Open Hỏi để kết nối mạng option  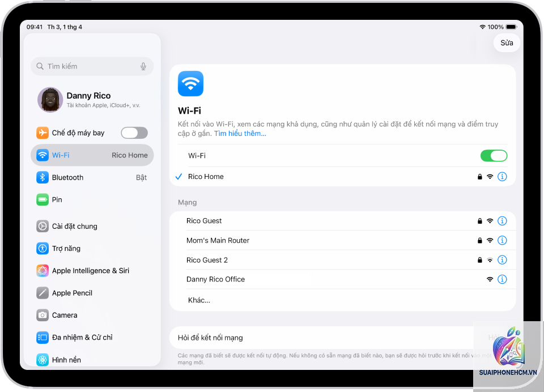click(x=342, y=338)
